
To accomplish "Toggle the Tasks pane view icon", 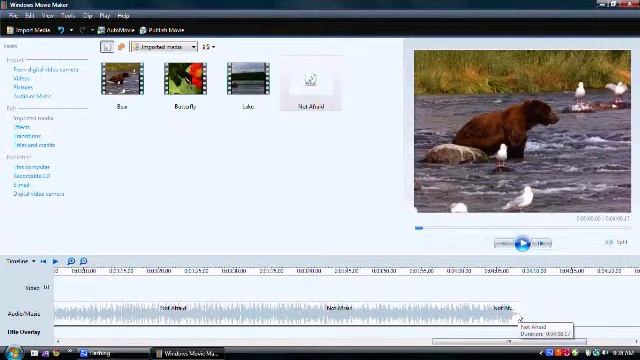I will [107, 47].
